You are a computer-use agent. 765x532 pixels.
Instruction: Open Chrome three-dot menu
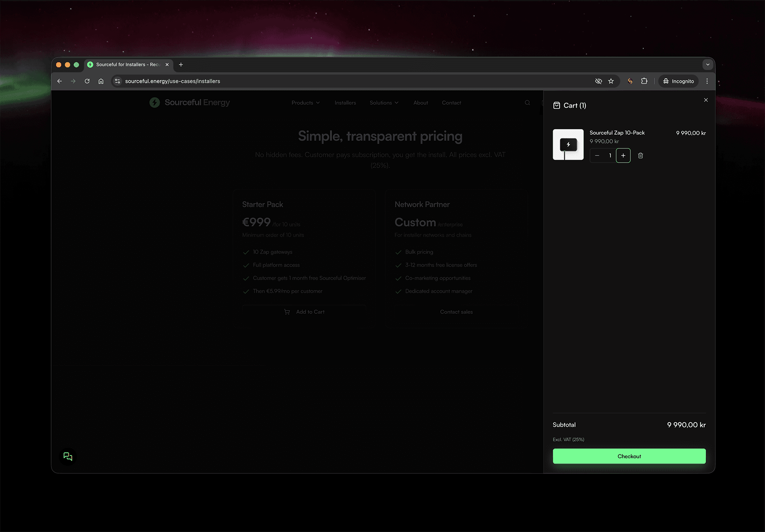707,81
